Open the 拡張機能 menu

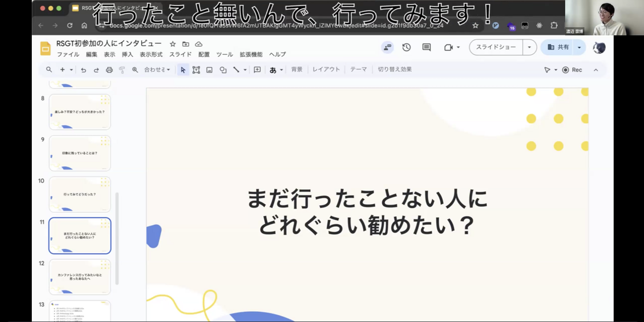251,55
